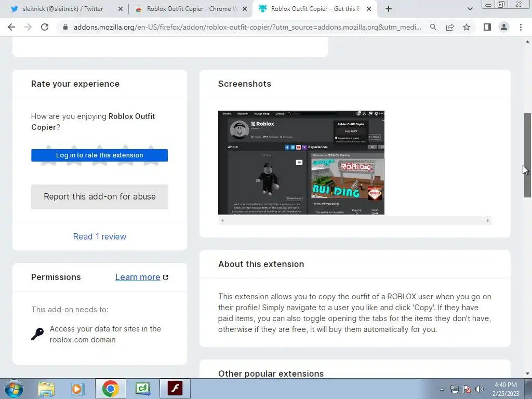
Task: Click the screenshots carousel right arrow
Action: pyautogui.click(x=487, y=220)
